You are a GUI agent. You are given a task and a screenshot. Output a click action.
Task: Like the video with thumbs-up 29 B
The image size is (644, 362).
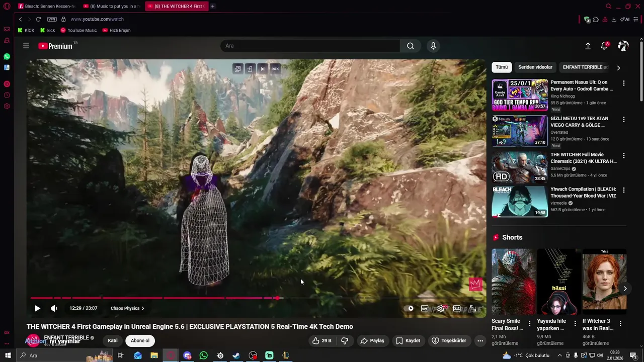[322, 340]
